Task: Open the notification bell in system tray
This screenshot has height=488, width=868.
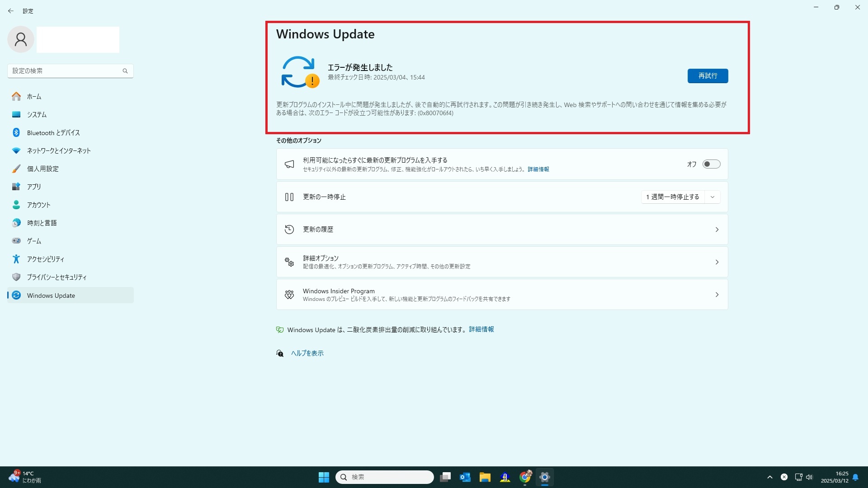Action: pyautogui.click(x=855, y=477)
